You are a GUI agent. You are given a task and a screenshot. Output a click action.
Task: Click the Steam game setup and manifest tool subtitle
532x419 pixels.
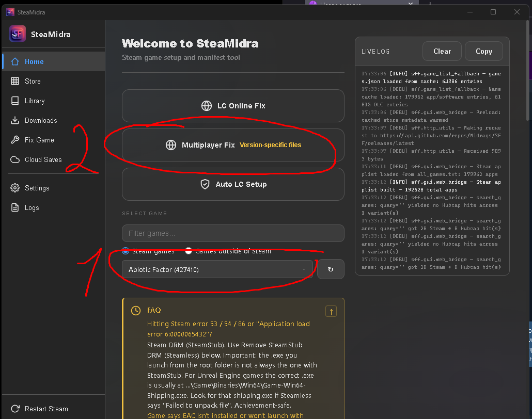[x=181, y=57]
